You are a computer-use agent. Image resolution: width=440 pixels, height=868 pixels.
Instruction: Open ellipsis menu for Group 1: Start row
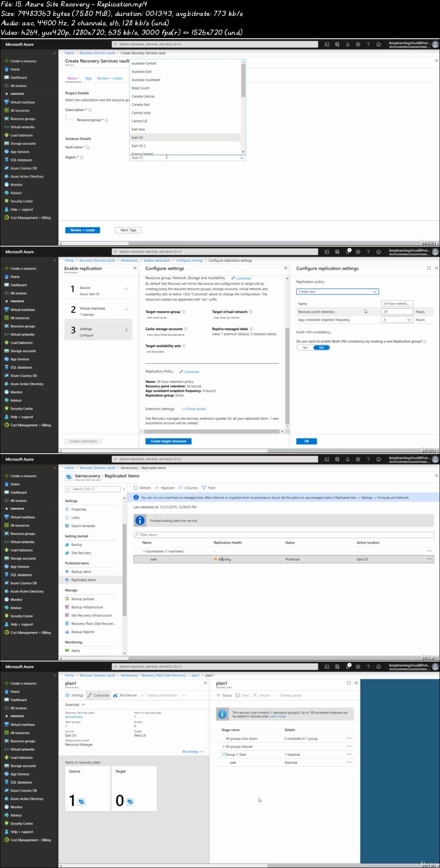pyautogui.click(x=349, y=754)
